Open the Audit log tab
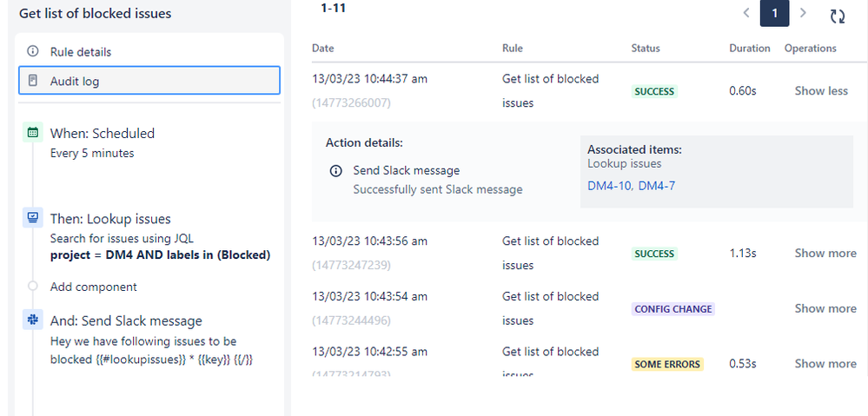This screenshot has width=868, height=416. (149, 81)
